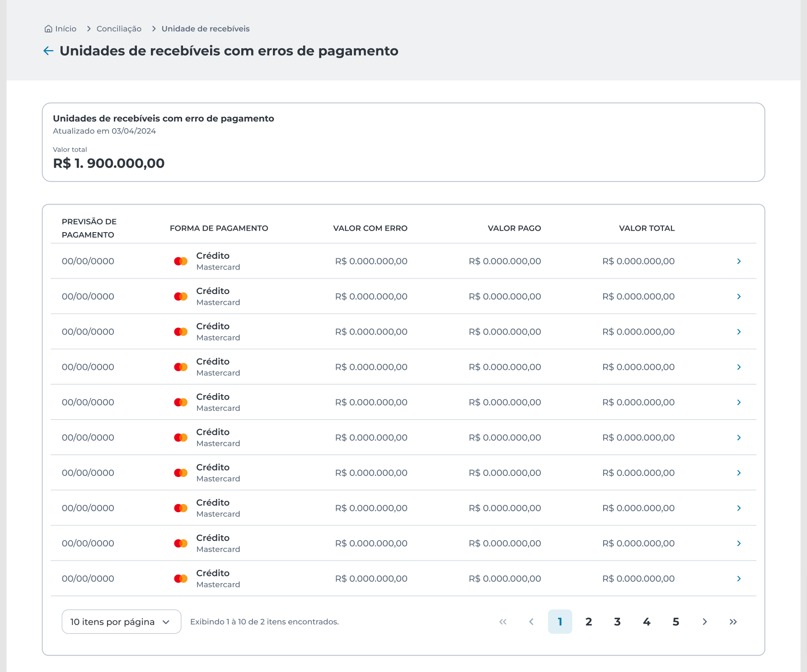Click the R$ 1. 900.000,00 total value
This screenshot has width=807, height=672.
click(109, 163)
